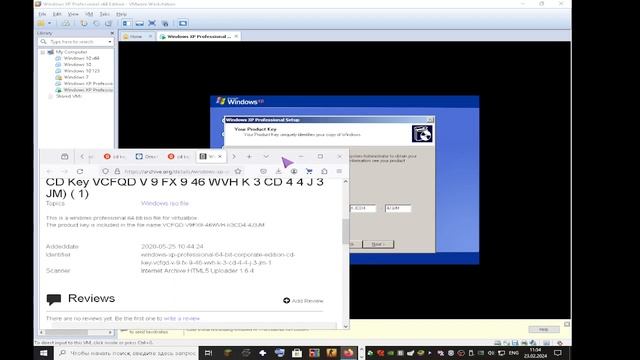Open a new browser tab with plus
This screenshot has height=360, width=640.
coord(249,156)
